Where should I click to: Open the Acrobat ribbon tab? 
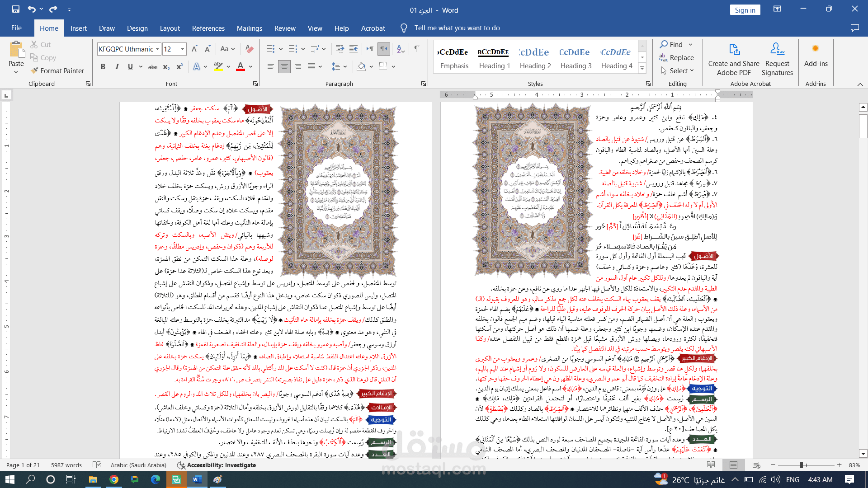pyautogui.click(x=373, y=28)
